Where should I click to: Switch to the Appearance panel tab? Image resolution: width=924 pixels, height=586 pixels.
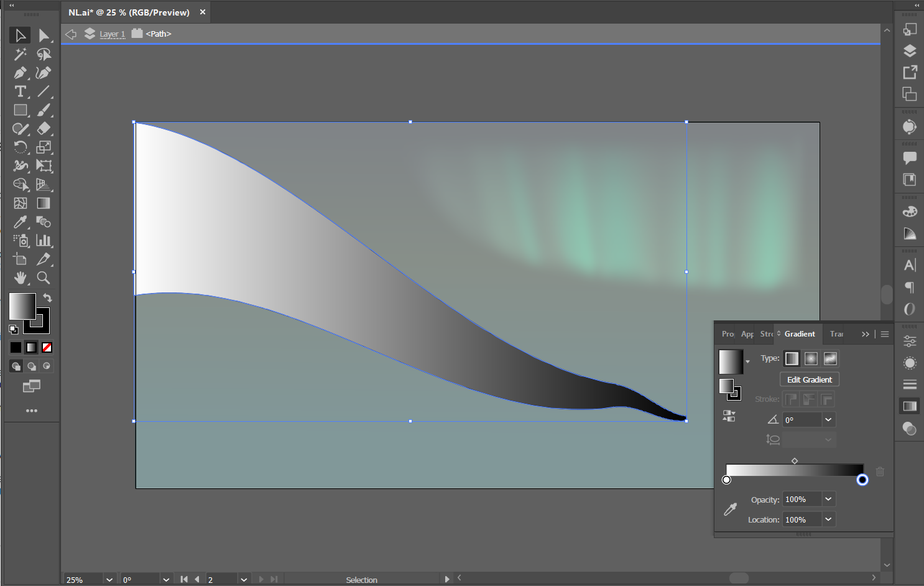pyautogui.click(x=747, y=334)
